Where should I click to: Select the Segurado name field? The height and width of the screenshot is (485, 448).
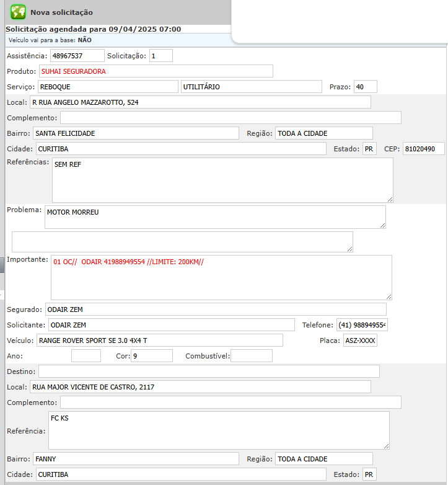[x=215, y=309]
